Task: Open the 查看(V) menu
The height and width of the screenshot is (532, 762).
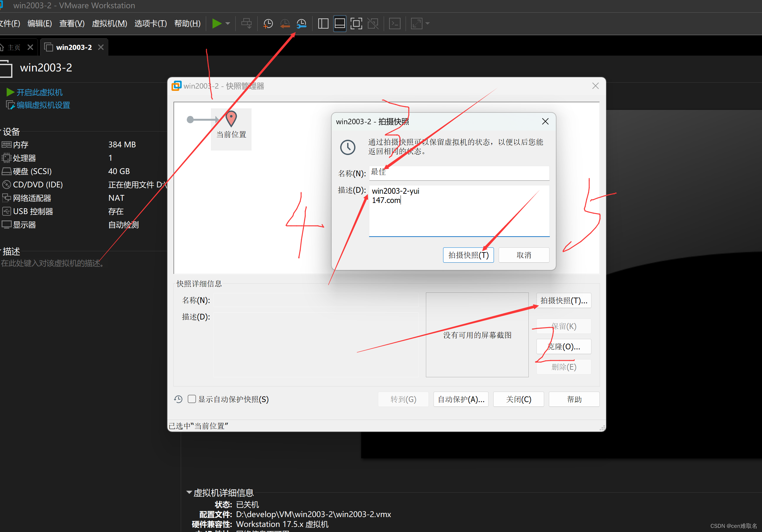Action: point(72,24)
